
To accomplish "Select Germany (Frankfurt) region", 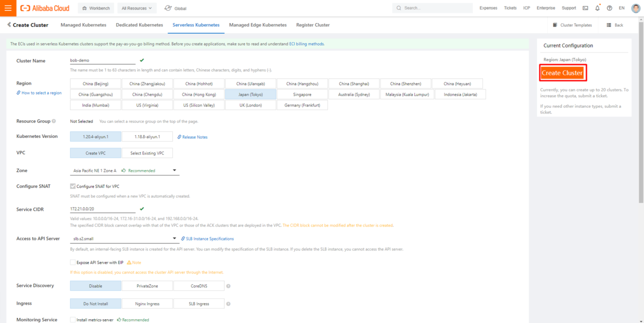I will [302, 105].
